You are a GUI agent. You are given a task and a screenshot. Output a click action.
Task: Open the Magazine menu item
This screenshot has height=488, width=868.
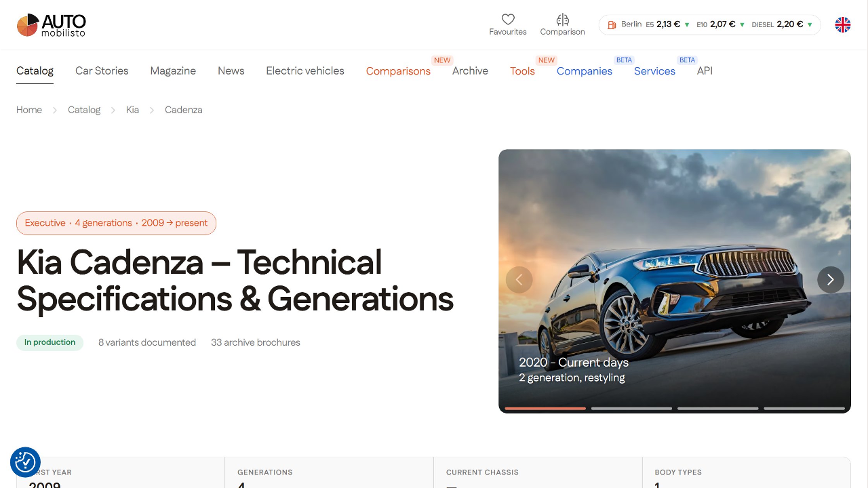[x=173, y=70]
